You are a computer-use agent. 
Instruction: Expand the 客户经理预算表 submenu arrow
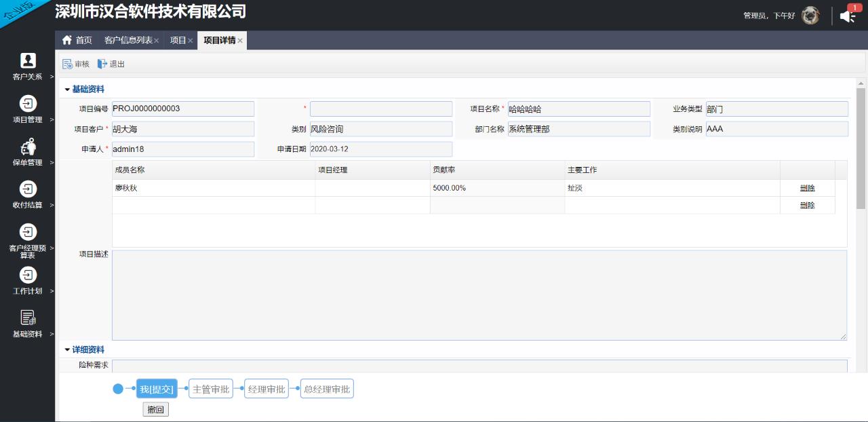pyautogui.click(x=52, y=248)
